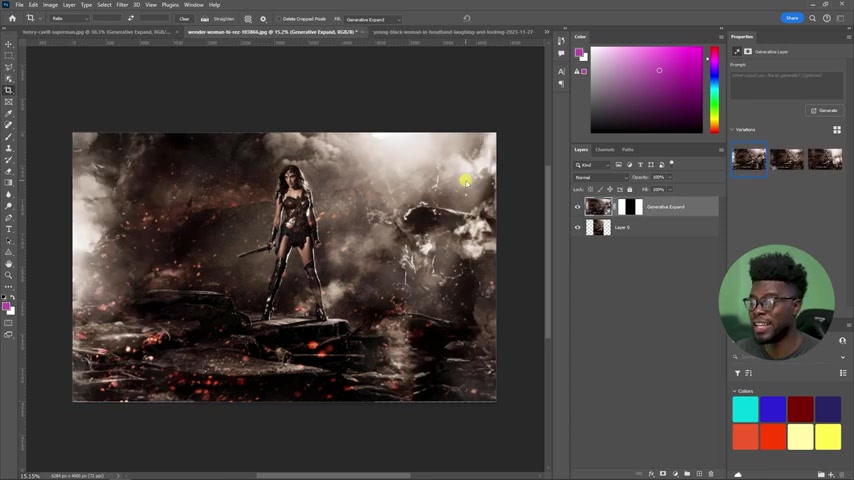This screenshot has height=480, width=854.
Task: Delete layer using trash icon
Action: click(x=711, y=473)
